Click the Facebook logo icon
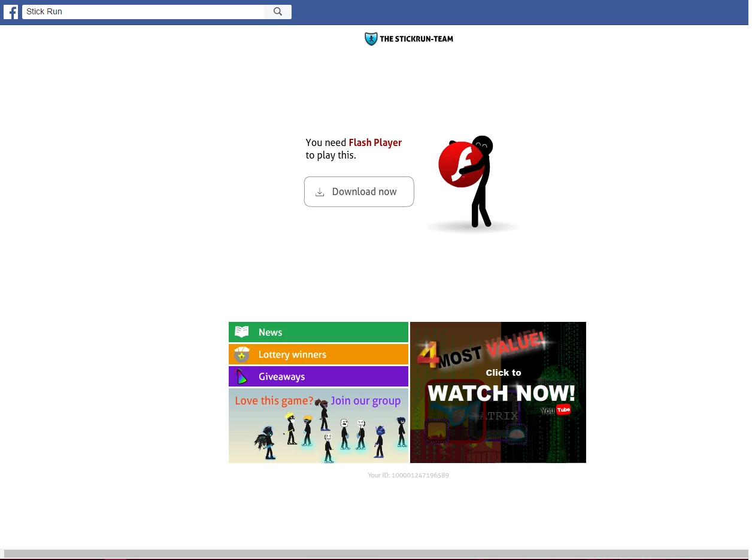The width and height of the screenshot is (752, 560). pos(11,11)
